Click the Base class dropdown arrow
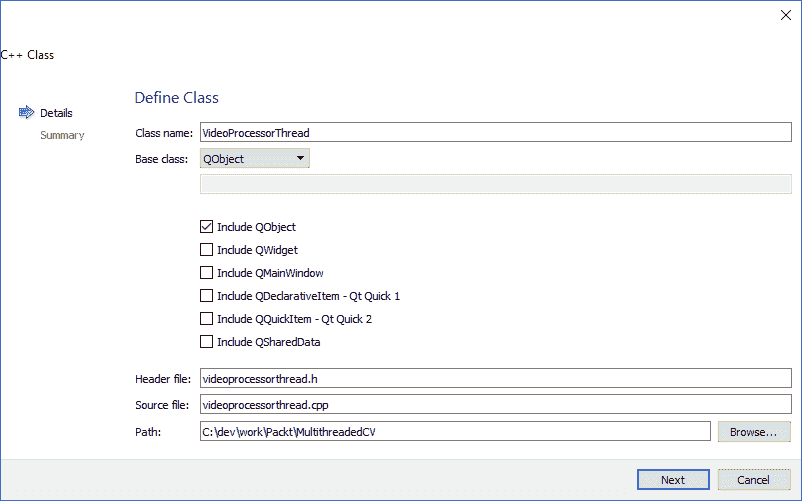802x501 pixels. 300,158
